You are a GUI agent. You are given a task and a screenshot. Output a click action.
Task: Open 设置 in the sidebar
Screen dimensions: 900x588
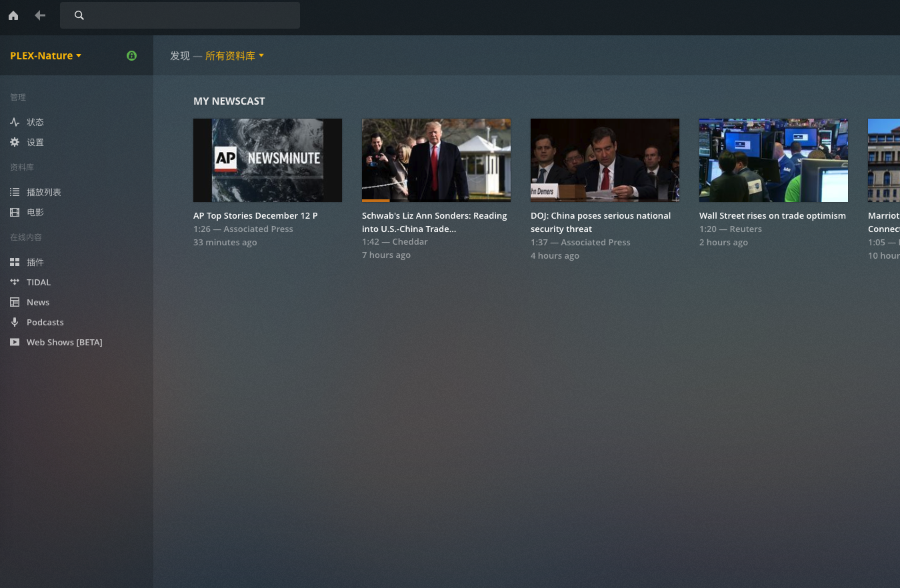pos(35,142)
